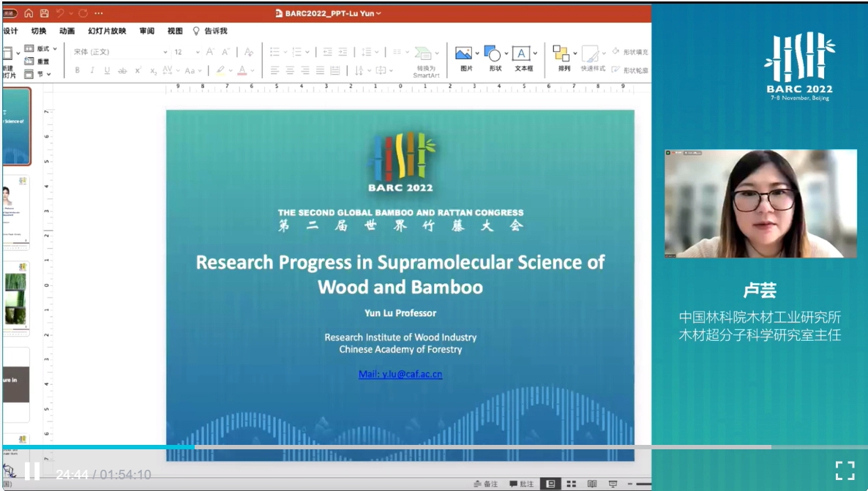Toggle underline text formatting
Screen dimensions: 868x491
107,71
